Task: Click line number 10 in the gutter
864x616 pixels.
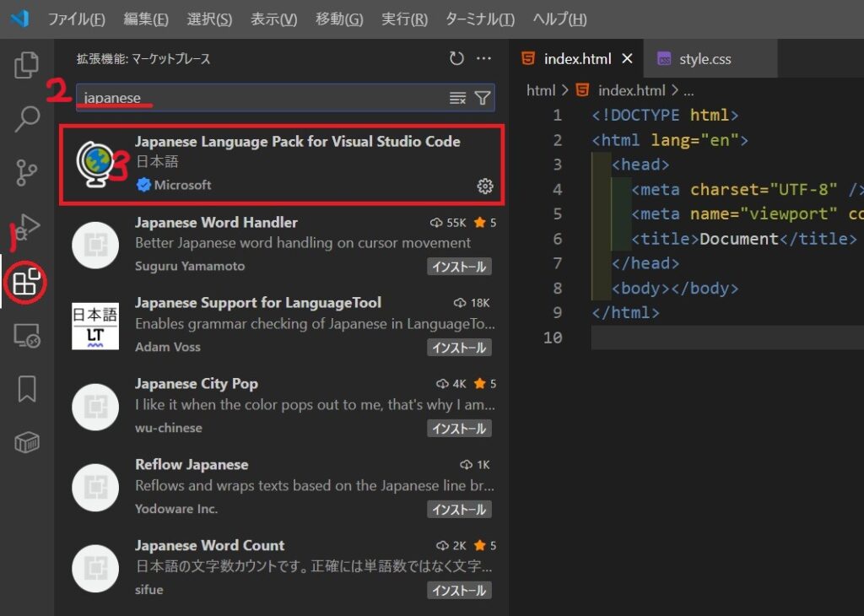Action: pyautogui.click(x=553, y=338)
